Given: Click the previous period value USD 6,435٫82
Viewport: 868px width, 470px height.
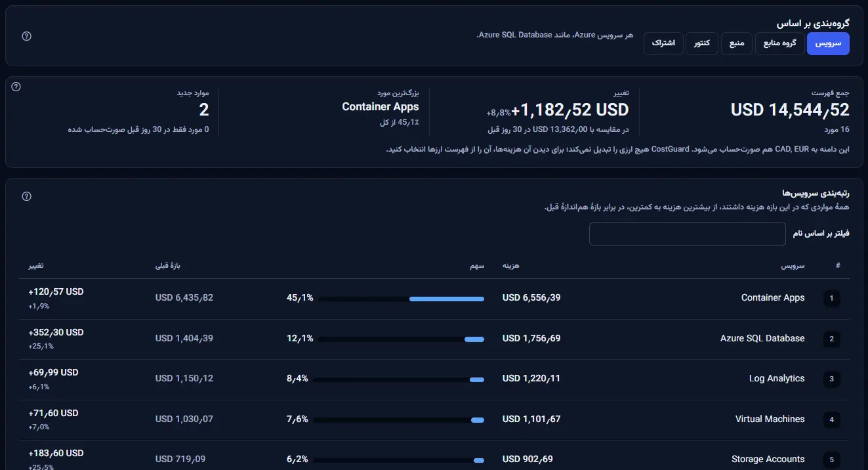Looking at the screenshot, I should coord(184,298).
